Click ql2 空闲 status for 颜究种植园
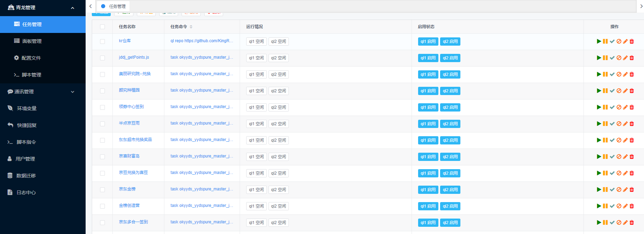The height and width of the screenshot is (234, 644). point(279,91)
